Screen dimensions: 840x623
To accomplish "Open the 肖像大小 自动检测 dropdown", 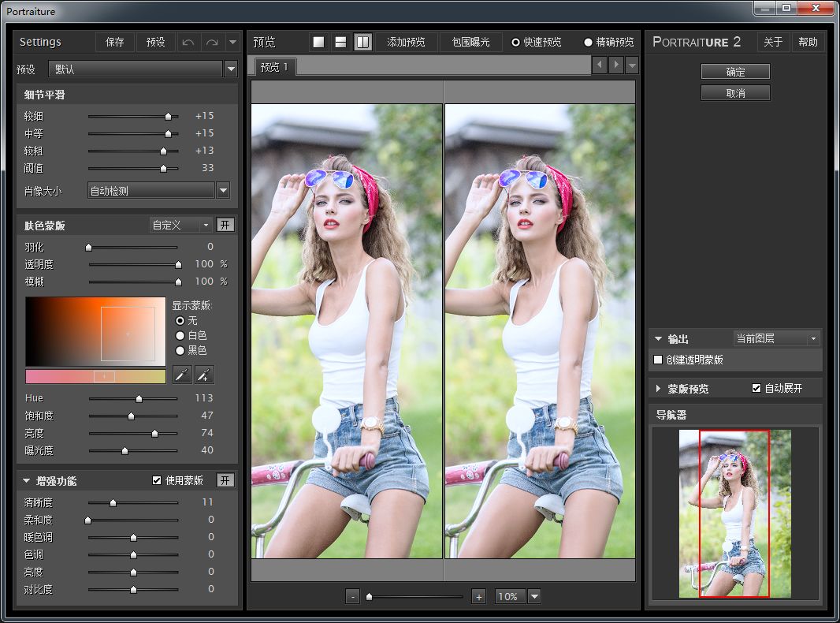I will click(x=223, y=190).
